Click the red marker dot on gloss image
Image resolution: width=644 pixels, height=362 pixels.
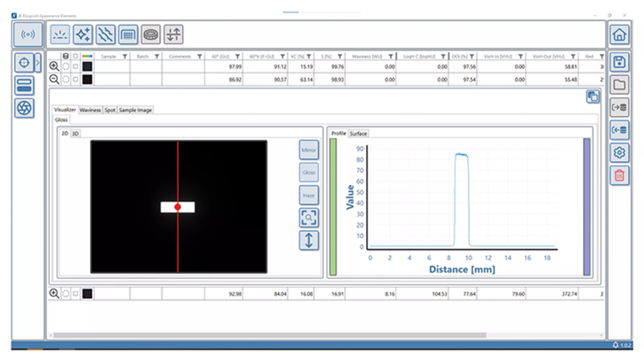pos(178,207)
